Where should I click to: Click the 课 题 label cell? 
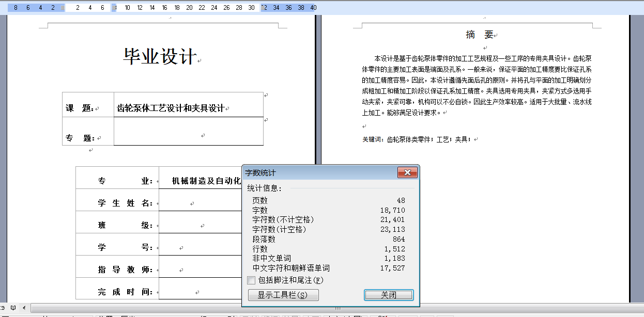[x=88, y=105]
